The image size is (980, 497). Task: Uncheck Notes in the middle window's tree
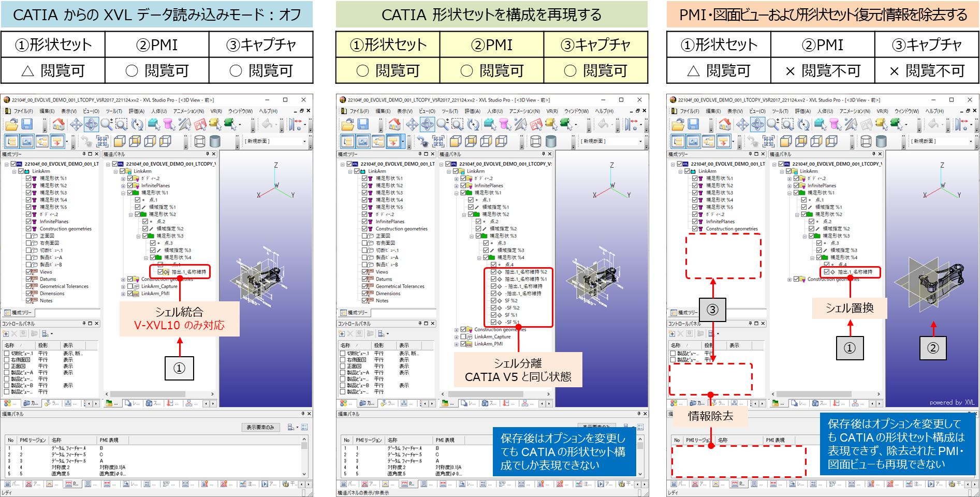365,301
